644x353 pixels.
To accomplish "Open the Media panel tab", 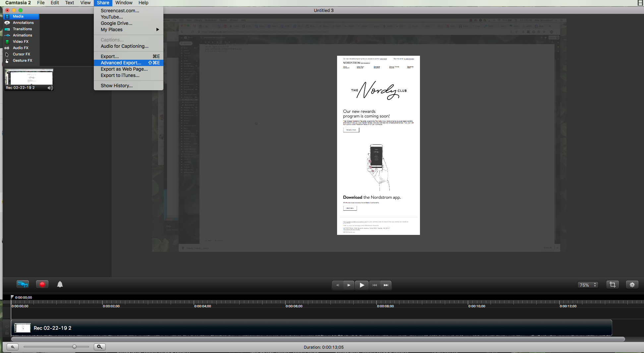I will (21, 16).
